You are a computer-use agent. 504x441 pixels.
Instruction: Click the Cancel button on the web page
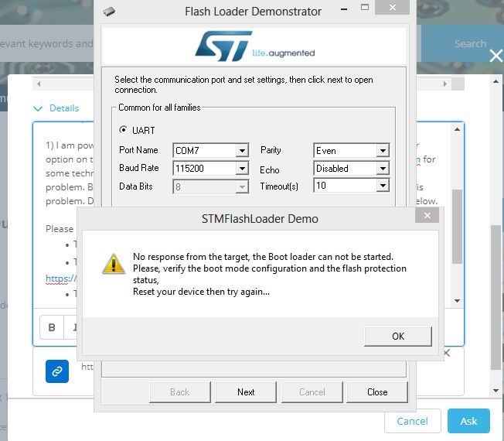[412, 421]
